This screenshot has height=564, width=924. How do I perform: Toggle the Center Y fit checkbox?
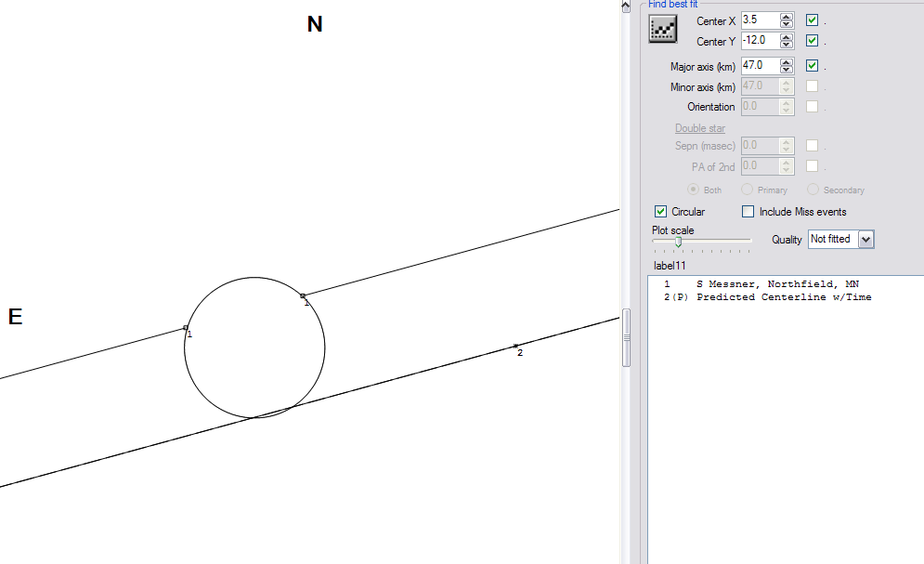[x=812, y=41]
